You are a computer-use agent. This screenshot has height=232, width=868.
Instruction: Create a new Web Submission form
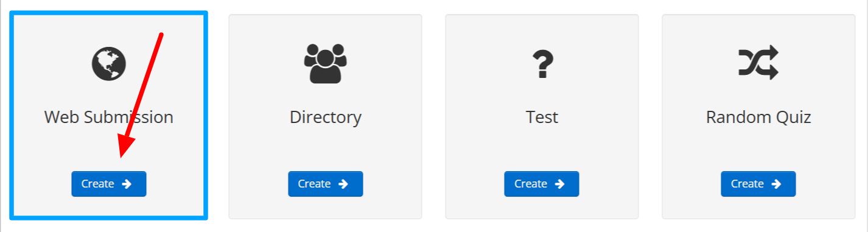(109, 184)
